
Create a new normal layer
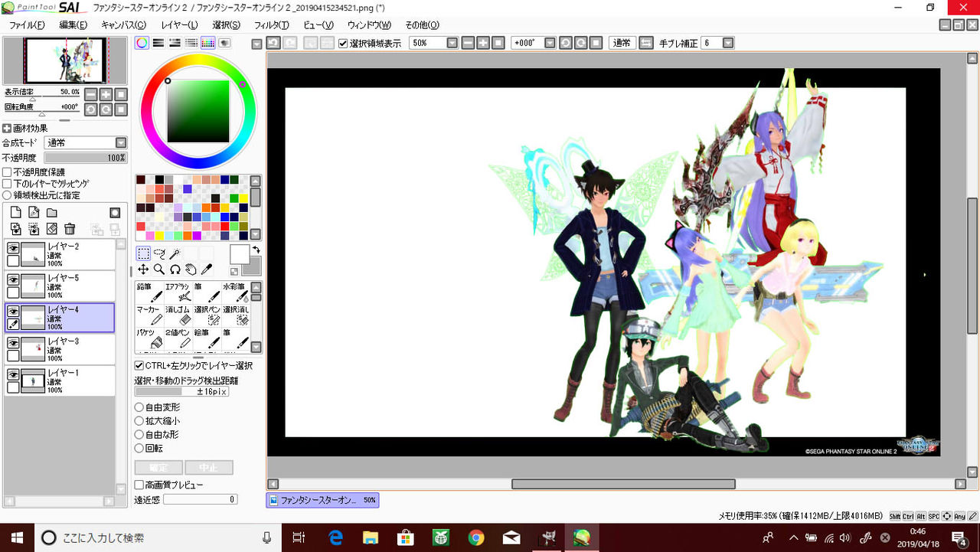coord(15,212)
